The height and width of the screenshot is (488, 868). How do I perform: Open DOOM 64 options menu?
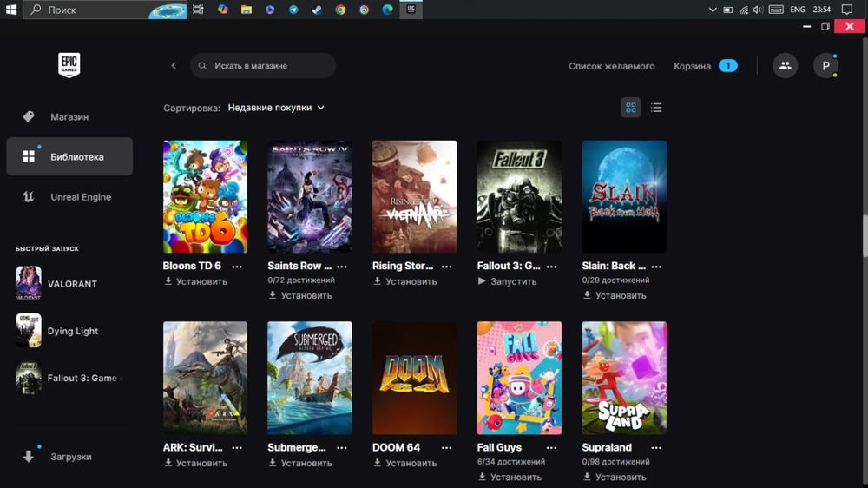click(447, 447)
